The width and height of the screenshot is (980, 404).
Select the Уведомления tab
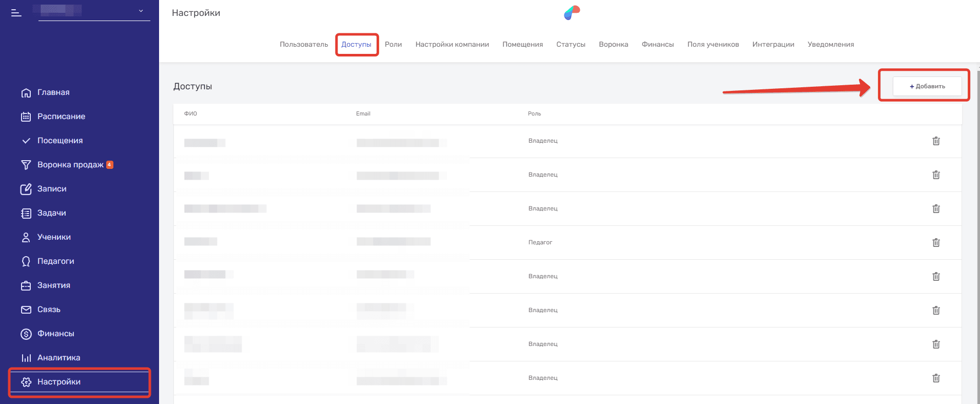[830, 45]
